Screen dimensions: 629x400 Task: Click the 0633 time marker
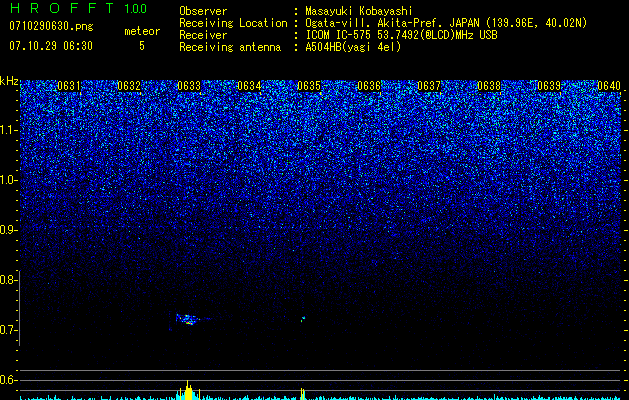coord(189,86)
